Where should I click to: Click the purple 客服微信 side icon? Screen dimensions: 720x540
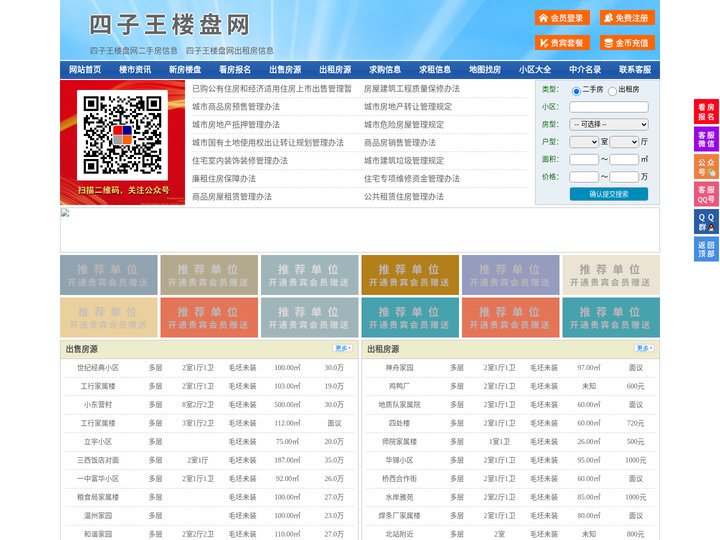tap(706, 139)
